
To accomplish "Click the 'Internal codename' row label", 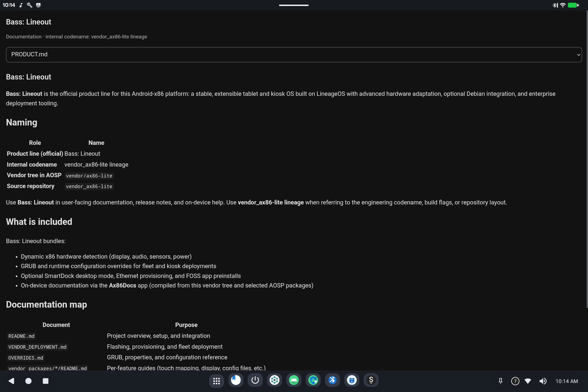I will pyautogui.click(x=32, y=165).
